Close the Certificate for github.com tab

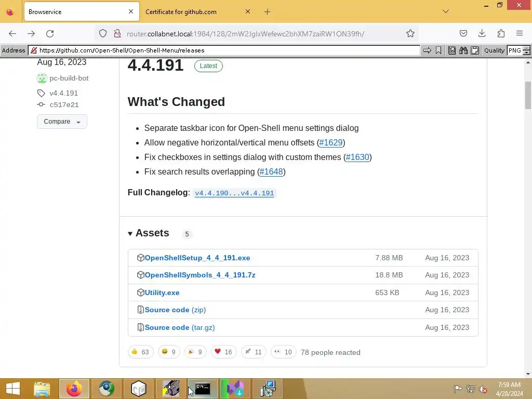[x=248, y=11]
